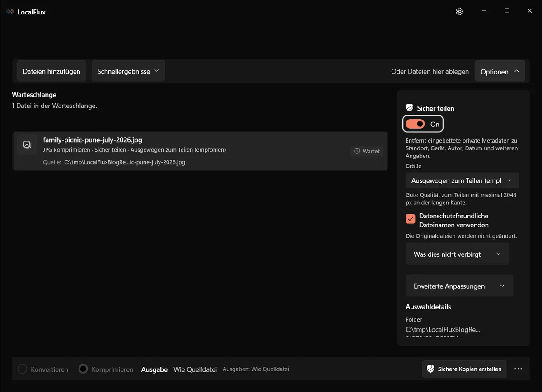Click the LocalFlux infinity logo icon
542x392 pixels.
[x=10, y=12]
